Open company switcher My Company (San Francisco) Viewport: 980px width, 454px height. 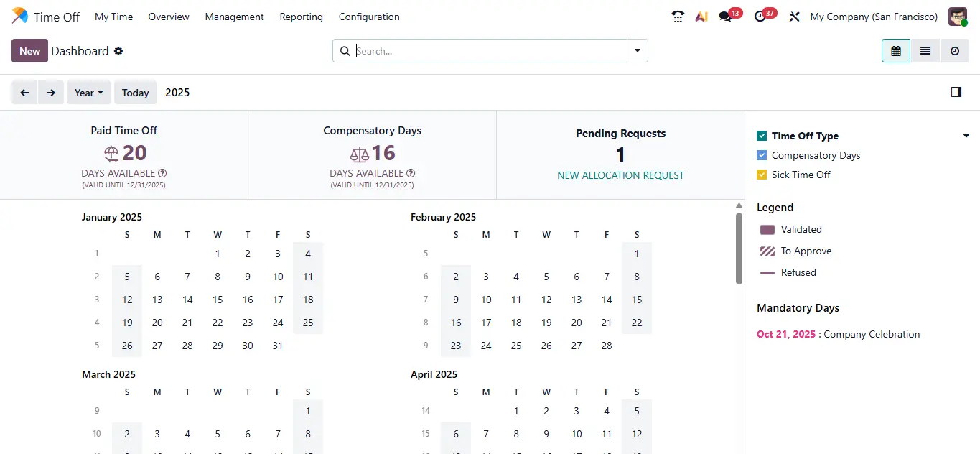[874, 17]
